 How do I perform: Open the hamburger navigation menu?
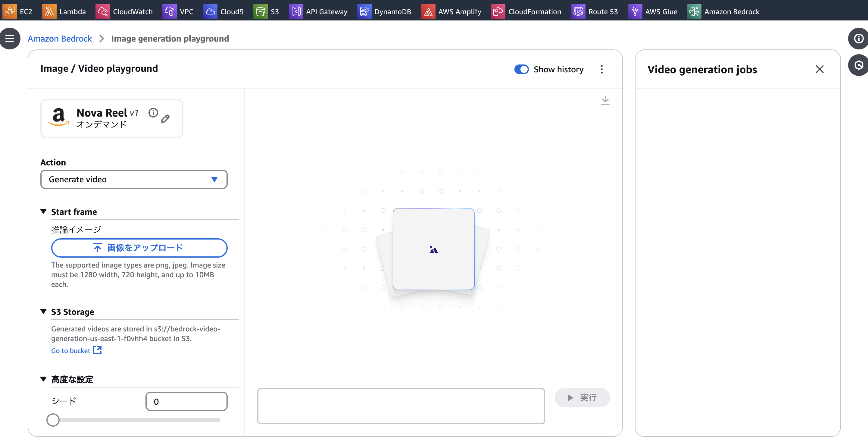click(9, 39)
